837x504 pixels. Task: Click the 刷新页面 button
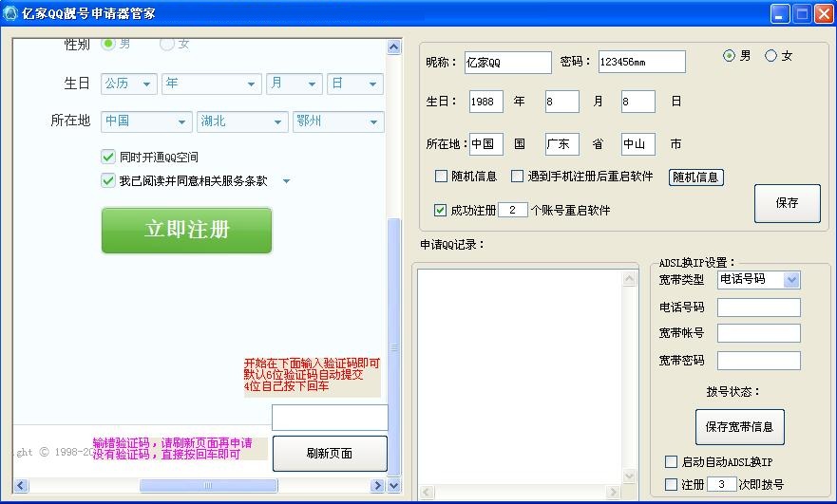pos(330,454)
